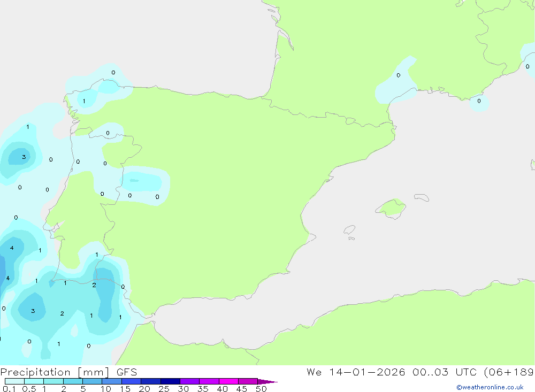The height and width of the screenshot is (392, 535).
Task: Click the legend scale label '10'
Action: 106,389
